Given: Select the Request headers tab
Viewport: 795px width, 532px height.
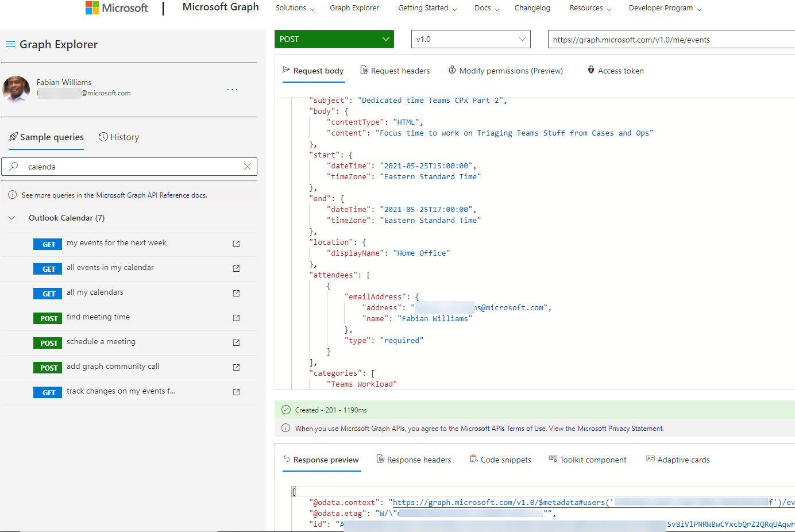Looking at the screenshot, I should point(395,71).
